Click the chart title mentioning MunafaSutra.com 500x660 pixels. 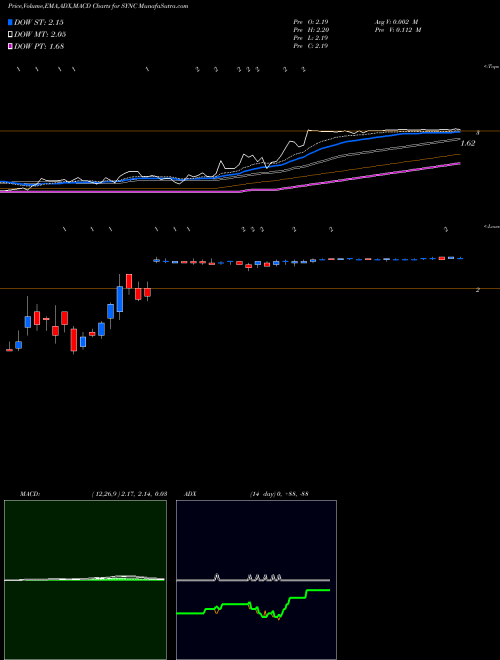coord(98,6)
